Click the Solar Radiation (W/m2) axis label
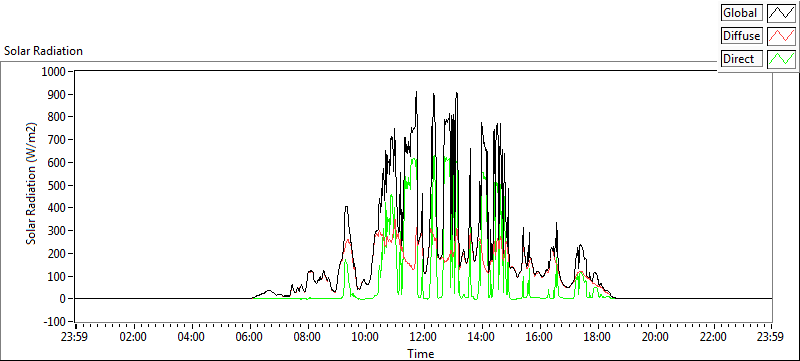The height and width of the screenshot is (361, 800). tap(32, 184)
